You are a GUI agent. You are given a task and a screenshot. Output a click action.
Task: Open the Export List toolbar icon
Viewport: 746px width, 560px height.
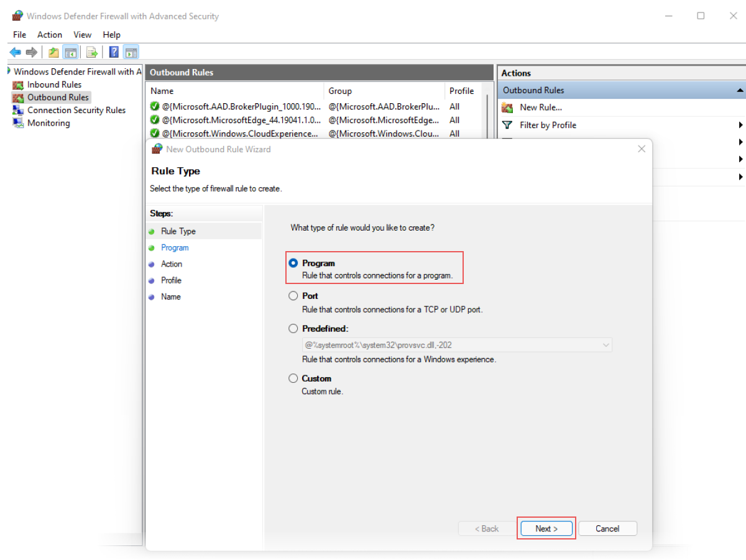click(92, 52)
